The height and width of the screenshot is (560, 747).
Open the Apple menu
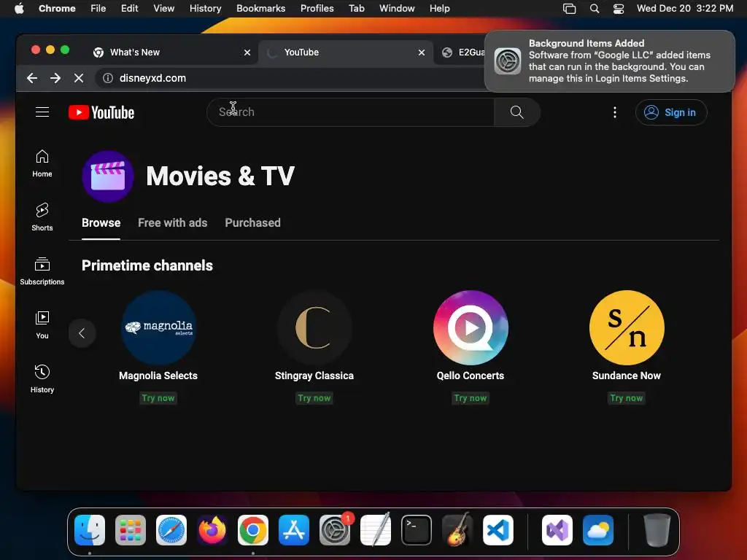pyautogui.click(x=19, y=9)
